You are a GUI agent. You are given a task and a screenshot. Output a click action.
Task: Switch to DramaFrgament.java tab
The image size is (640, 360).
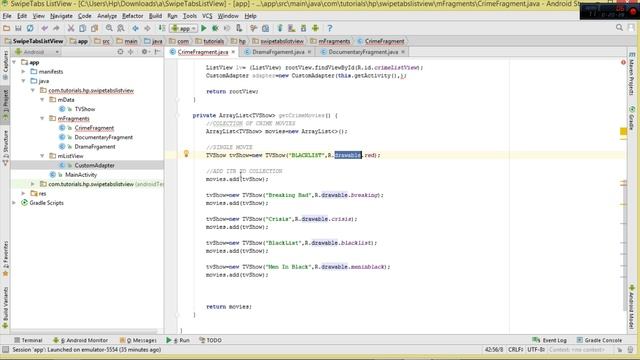pyautogui.click(x=278, y=52)
